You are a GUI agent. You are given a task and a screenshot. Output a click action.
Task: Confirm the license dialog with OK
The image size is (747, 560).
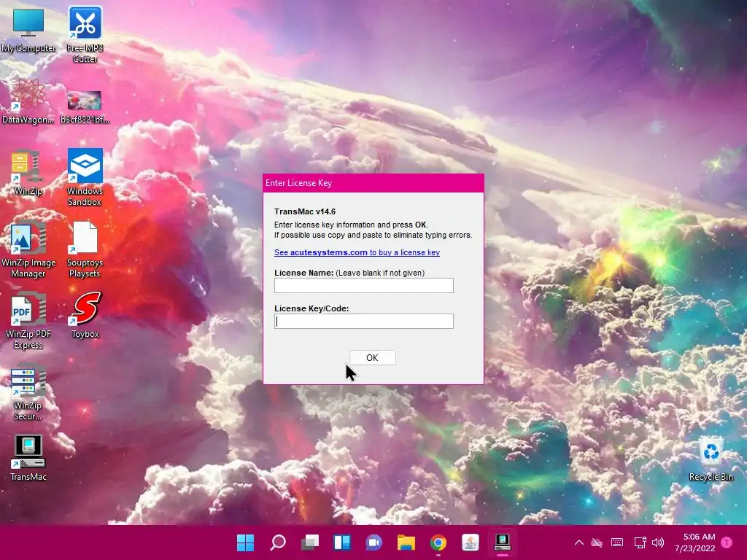click(373, 357)
